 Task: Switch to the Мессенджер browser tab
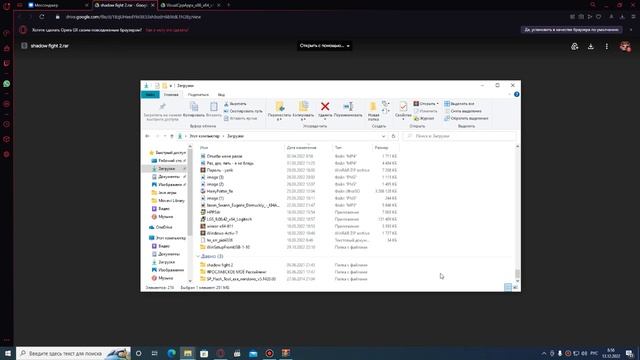[58, 5]
